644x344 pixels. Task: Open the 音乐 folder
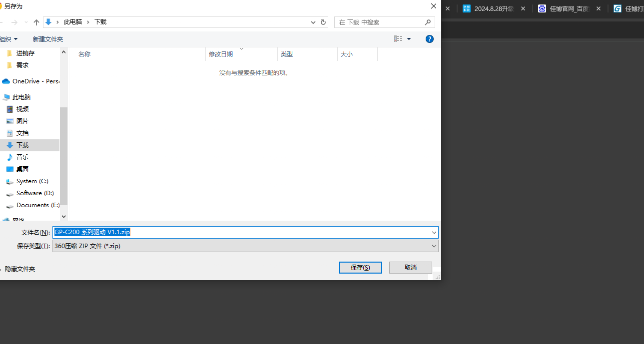point(22,157)
